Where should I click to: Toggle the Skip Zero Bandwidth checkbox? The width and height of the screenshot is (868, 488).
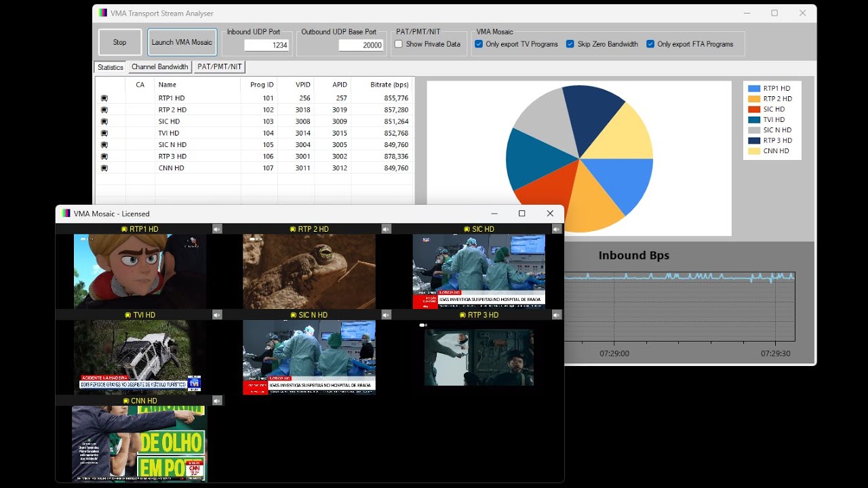coord(570,44)
